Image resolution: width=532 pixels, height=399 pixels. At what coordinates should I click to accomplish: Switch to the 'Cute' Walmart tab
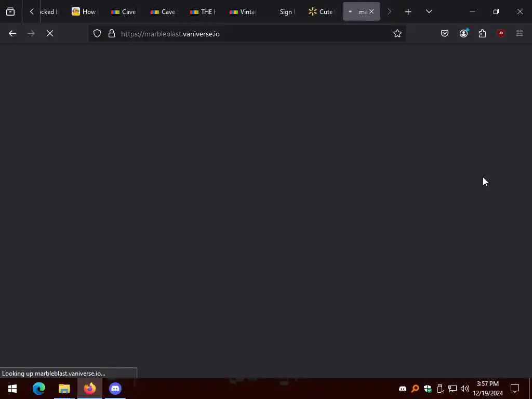pyautogui.click(x=321, y=12)
